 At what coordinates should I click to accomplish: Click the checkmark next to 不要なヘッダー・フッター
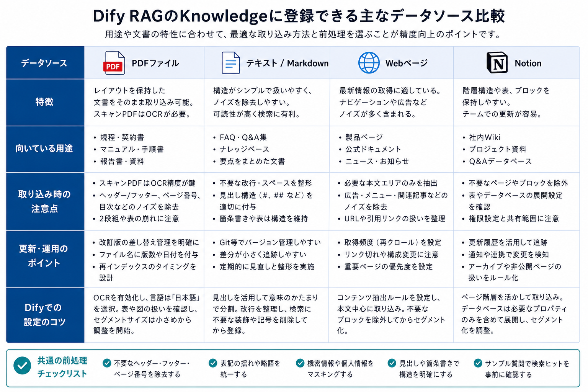click(107, 363)
